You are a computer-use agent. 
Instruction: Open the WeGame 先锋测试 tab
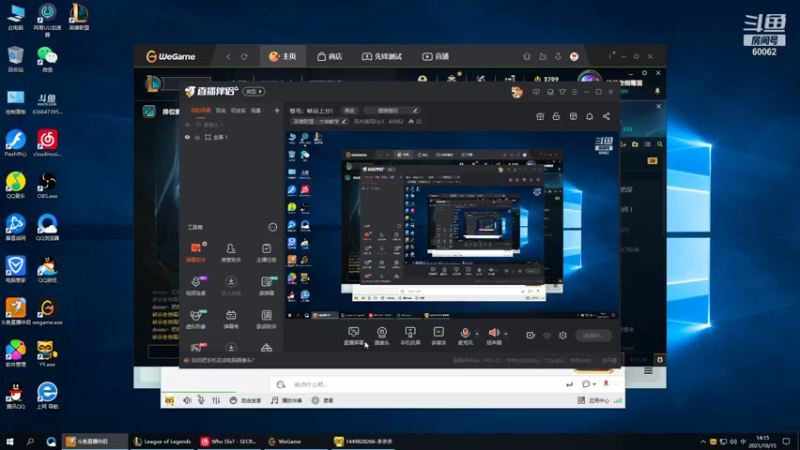pos(382,57)
